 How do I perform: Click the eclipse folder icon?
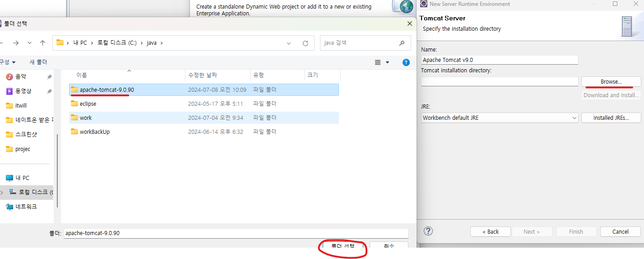coord(74,104)
